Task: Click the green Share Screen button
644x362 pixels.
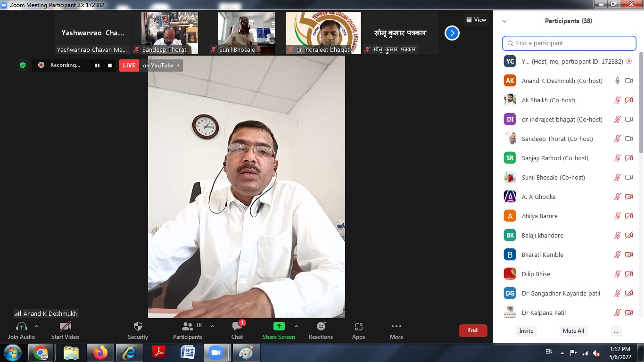Action: coord(279,330)
